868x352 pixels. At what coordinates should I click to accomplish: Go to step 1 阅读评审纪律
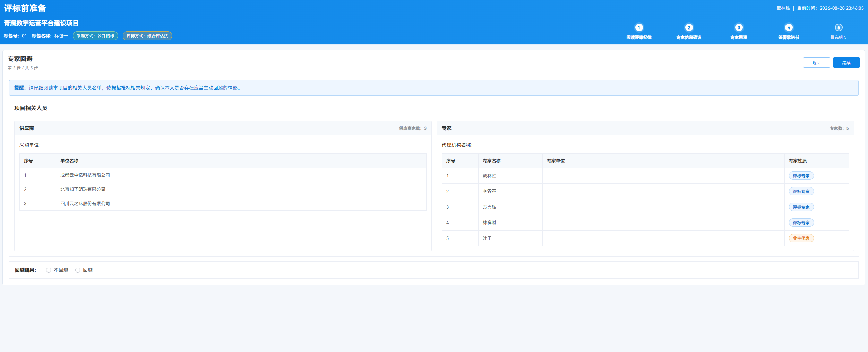(639, 27)
